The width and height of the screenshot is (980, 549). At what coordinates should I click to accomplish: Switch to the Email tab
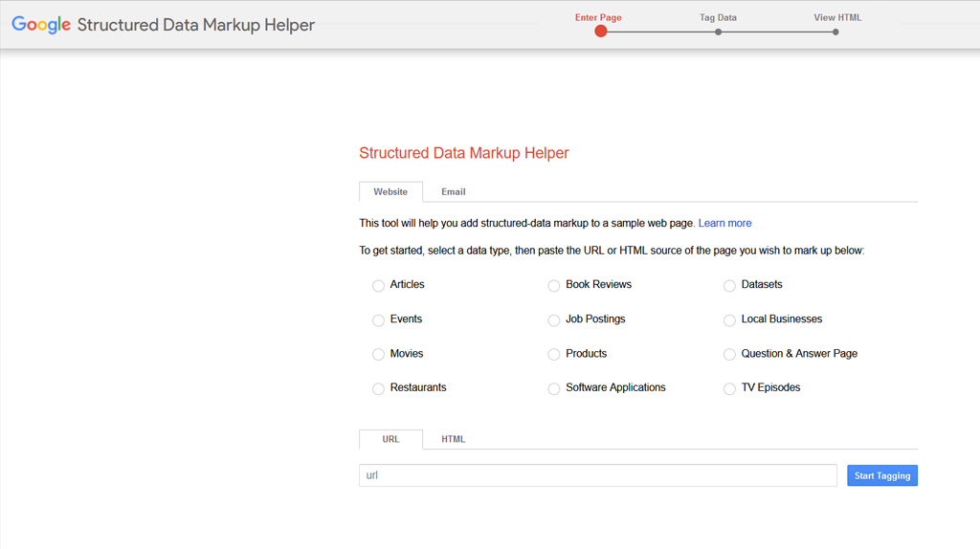[453, 191]
